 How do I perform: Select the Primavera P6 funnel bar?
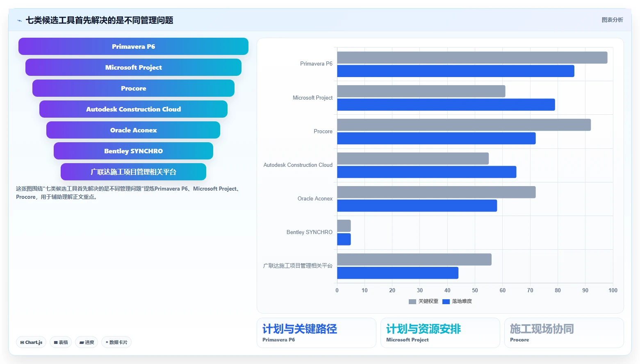133,46
